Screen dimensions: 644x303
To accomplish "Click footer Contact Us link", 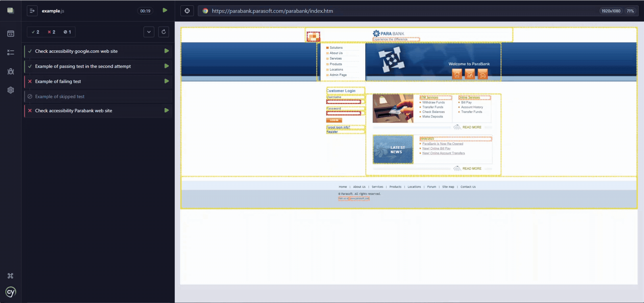I will (x=468, y=187).
